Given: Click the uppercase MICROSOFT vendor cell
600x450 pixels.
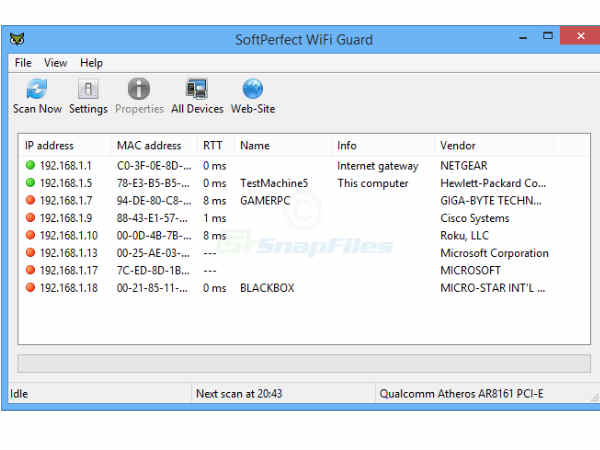Looking at the screenshot, I should click(x=470, y=270).
